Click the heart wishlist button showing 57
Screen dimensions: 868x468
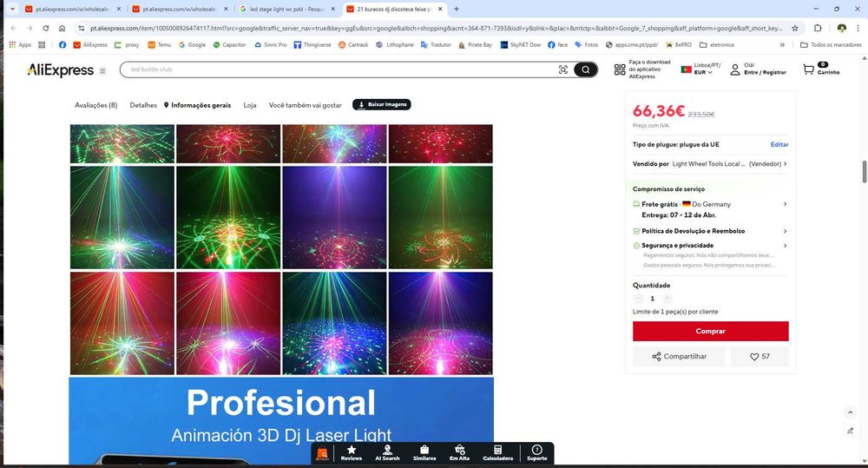point(759,356)
